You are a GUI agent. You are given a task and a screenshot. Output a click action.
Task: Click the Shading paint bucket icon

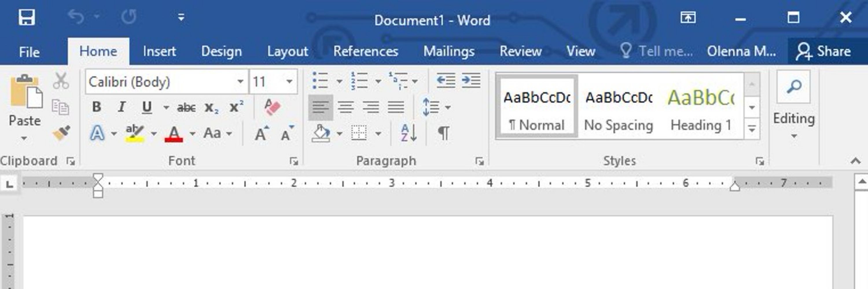(x=321, y=134)
